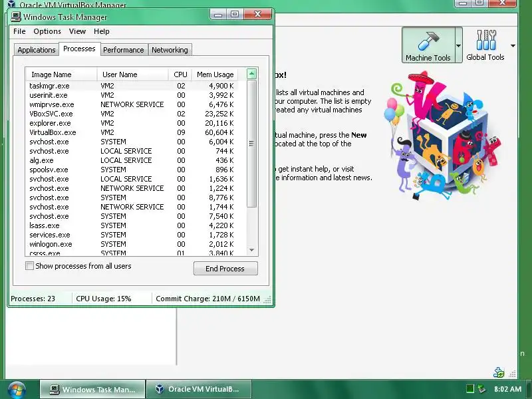532x399 pixels.
Task: Open the View menu
Action: tap(77, 31)
